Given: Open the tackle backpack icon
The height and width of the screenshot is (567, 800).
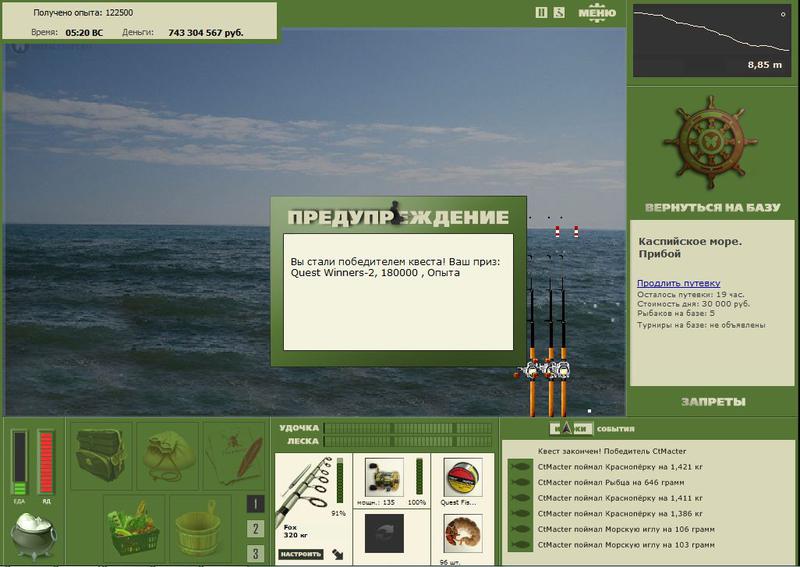Looking at the screenshot, I should pos(101,456).
